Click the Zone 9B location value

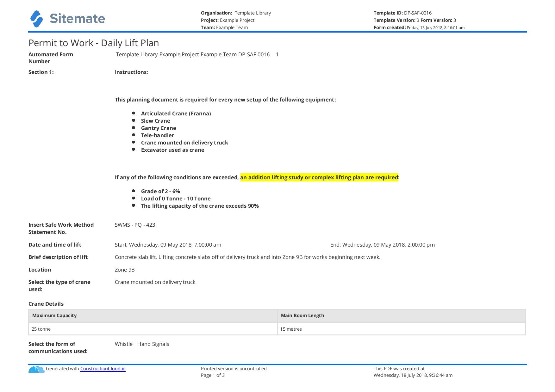(x=125, y=270)
